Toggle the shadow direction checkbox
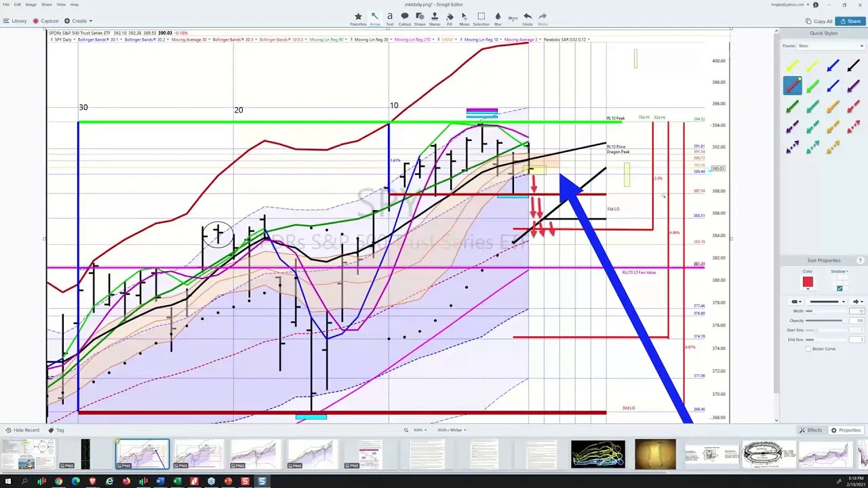 [840, 288]
